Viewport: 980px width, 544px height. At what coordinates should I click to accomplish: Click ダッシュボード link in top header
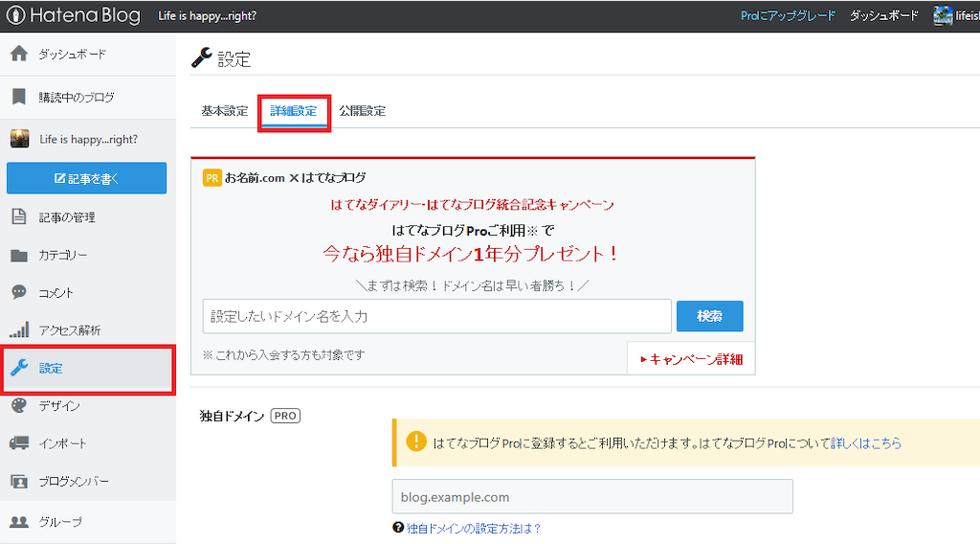[x=883, y=15]
